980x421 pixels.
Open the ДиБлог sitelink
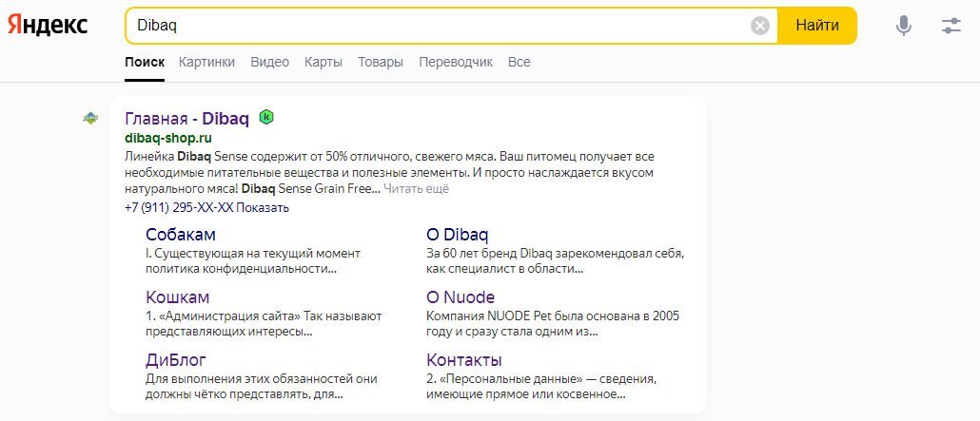176,360
